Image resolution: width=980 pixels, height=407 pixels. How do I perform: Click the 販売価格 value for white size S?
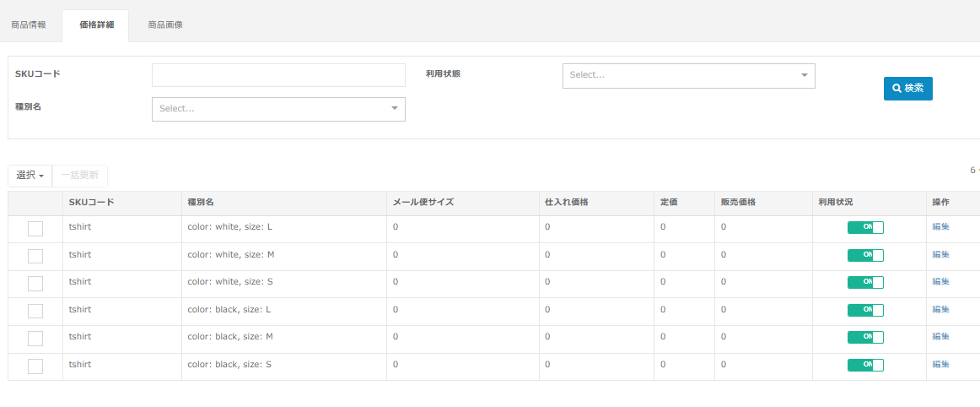point(724,282)
